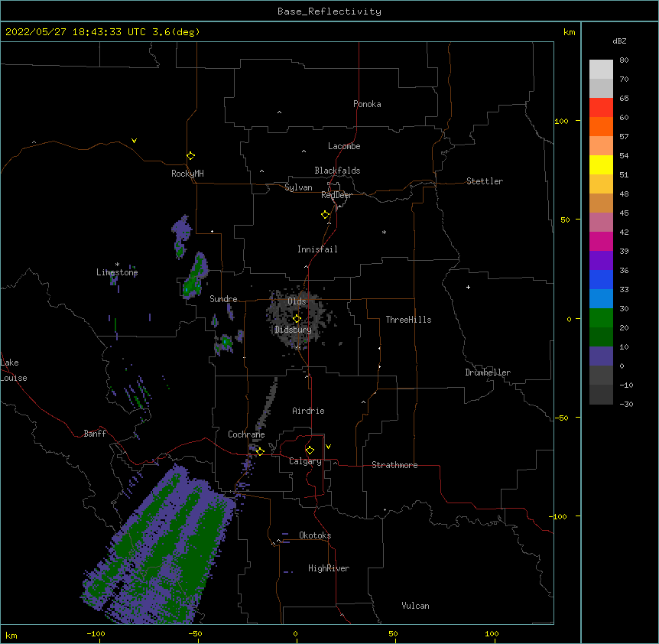659x644 pixels.
Task: Click the white asterisk marker east of Innisfail
Action: pos(384,232)
